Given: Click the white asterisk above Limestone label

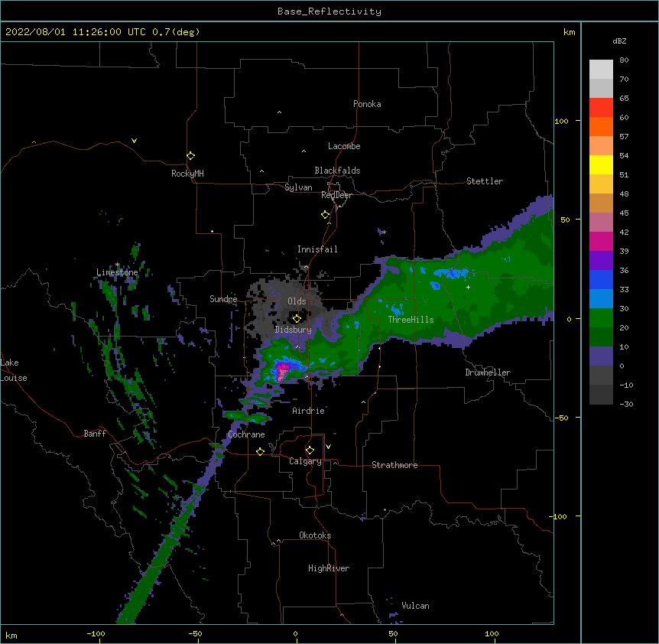Looking at the screenshot, I should 117,265.
